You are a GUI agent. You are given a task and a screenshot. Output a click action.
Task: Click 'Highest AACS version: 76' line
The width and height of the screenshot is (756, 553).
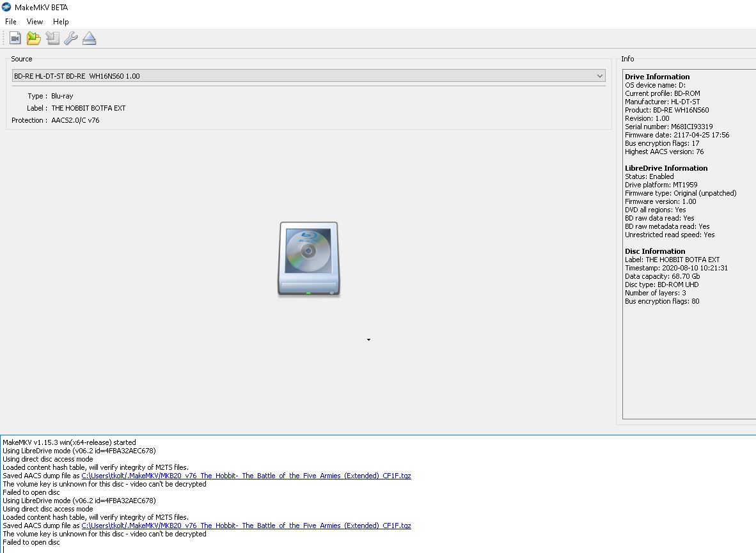click(x=665, y=152)
